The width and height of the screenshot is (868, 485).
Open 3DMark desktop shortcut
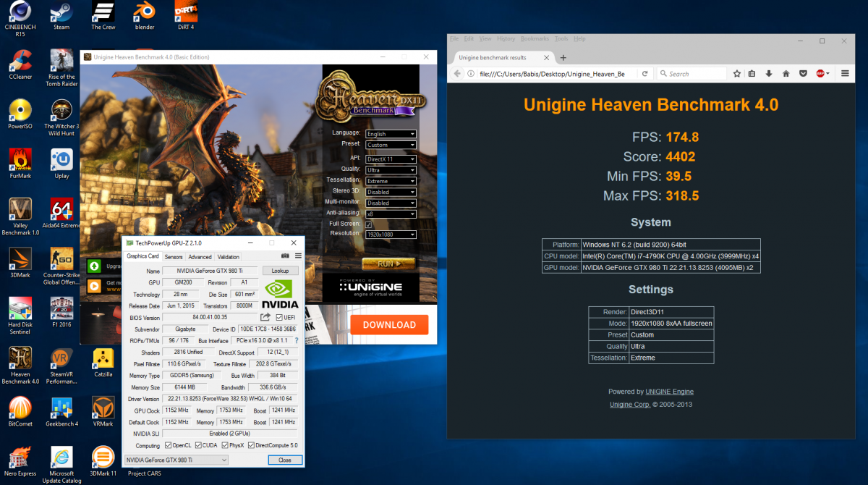(x=20, y=262)
